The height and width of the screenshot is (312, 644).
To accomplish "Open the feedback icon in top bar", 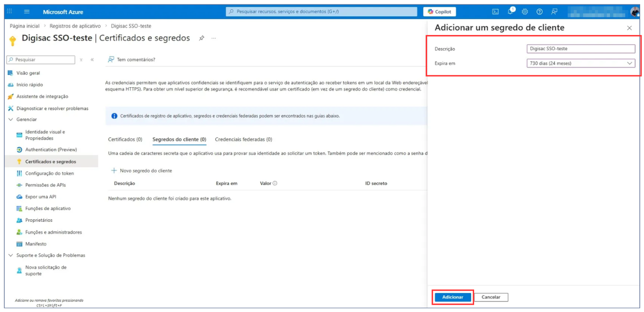I will pyautogui.click(x=554, y=12).
